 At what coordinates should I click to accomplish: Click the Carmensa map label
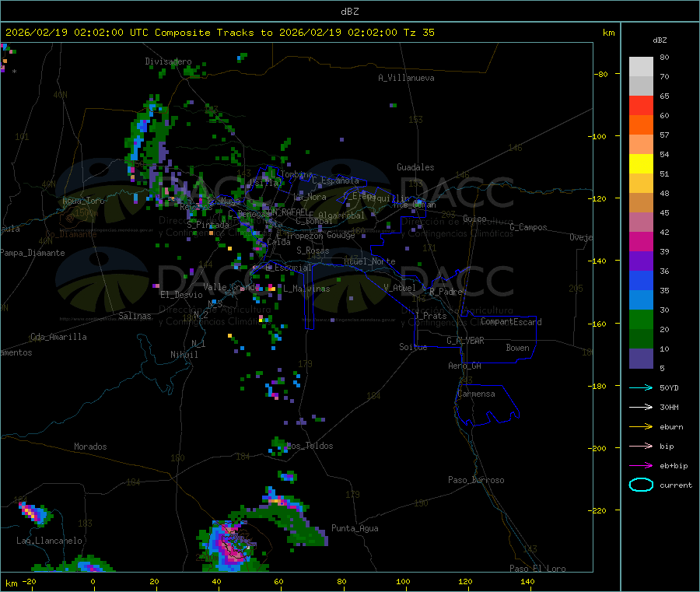476,394
